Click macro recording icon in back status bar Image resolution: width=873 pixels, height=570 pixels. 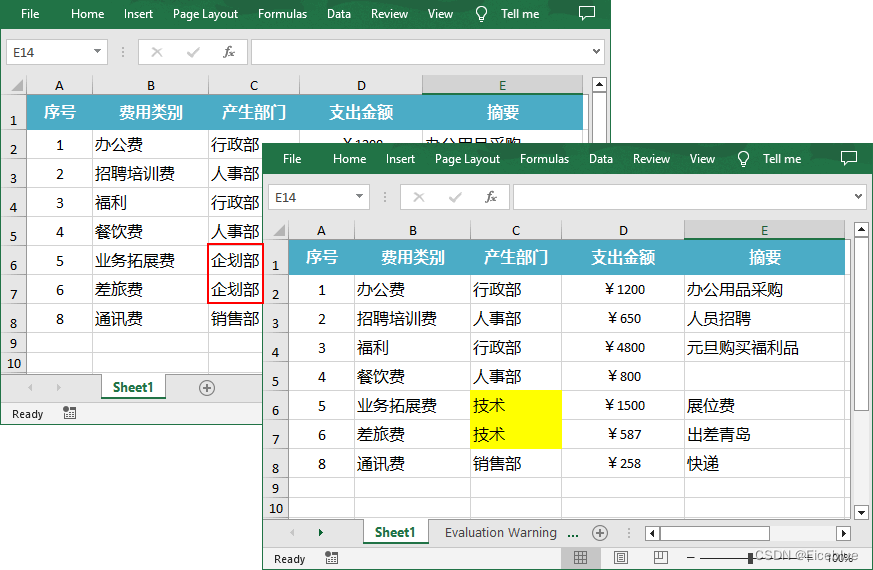[70, 413]
